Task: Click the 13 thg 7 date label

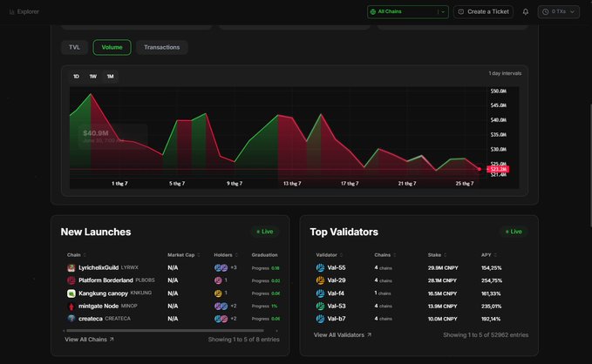Action: [x=292, y=184]
